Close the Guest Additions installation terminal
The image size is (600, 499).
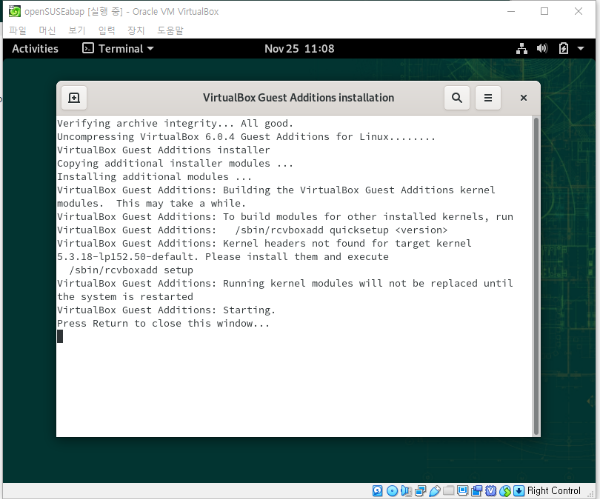click(x=523, y=98)
